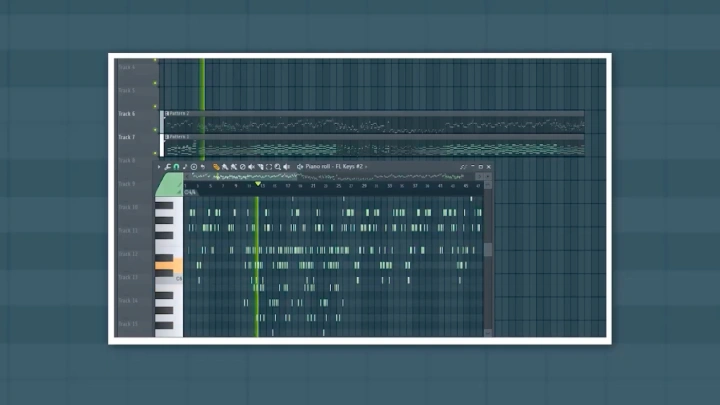
Task: Select the Pattern 2 clip on Track 6
Action: [374, 122]
